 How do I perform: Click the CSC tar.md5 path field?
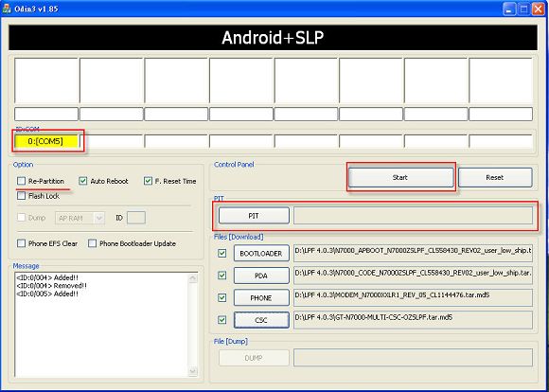point(413,320)
